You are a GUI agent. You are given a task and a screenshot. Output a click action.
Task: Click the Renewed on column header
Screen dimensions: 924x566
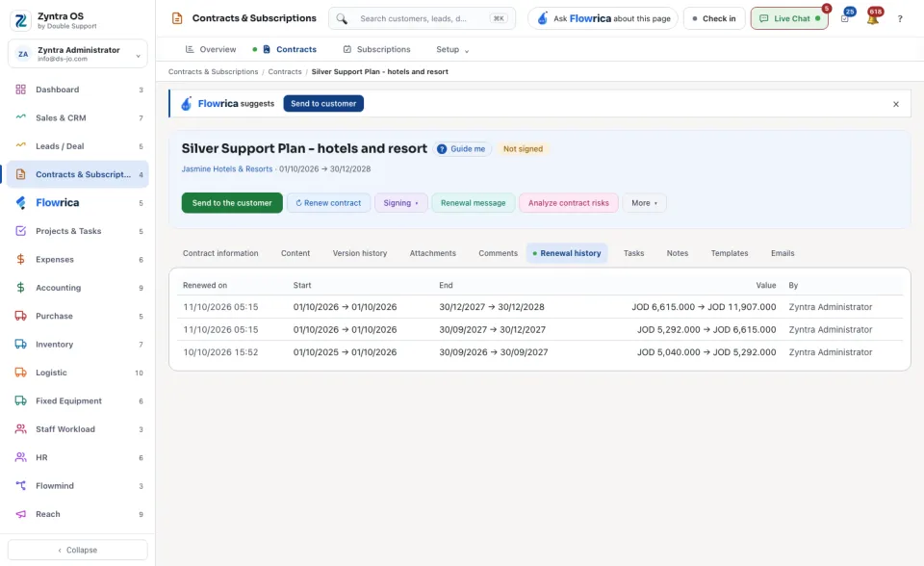205,285
